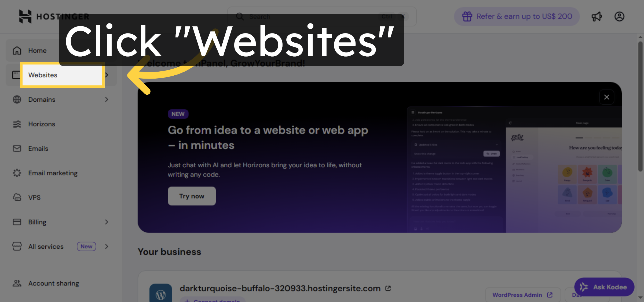644x302 pixels.
Task: Open the VPS section icon
Action: [17, 197]
